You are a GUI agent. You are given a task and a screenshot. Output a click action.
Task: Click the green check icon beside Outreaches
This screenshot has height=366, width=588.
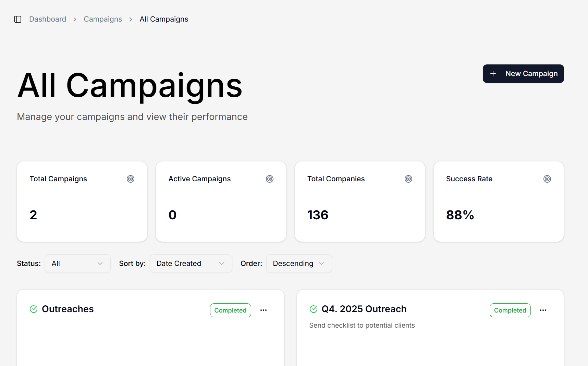tap(33, 309)
